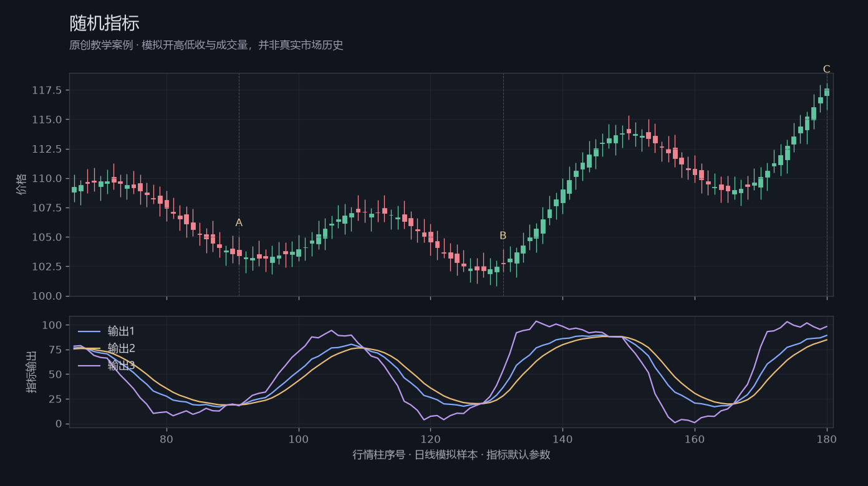
Task: Click bar number 80 on the horizontal axis
Action: (x=166, y=439)
